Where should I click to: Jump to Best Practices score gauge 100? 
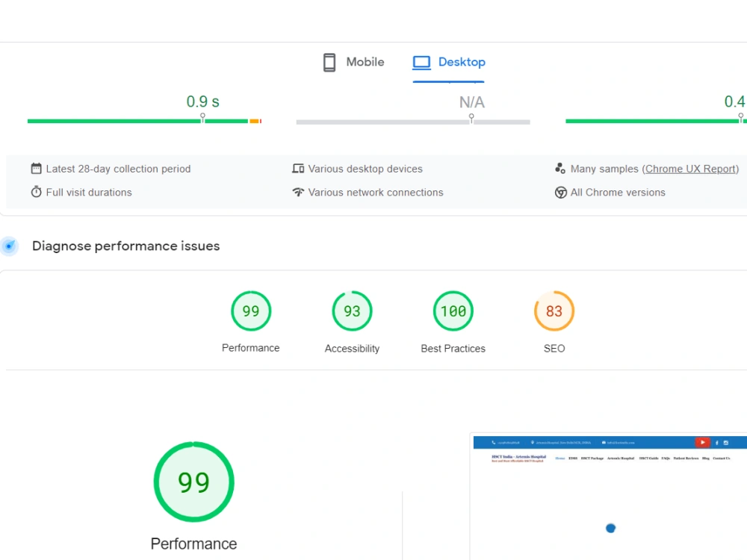[x=453, y=311]
